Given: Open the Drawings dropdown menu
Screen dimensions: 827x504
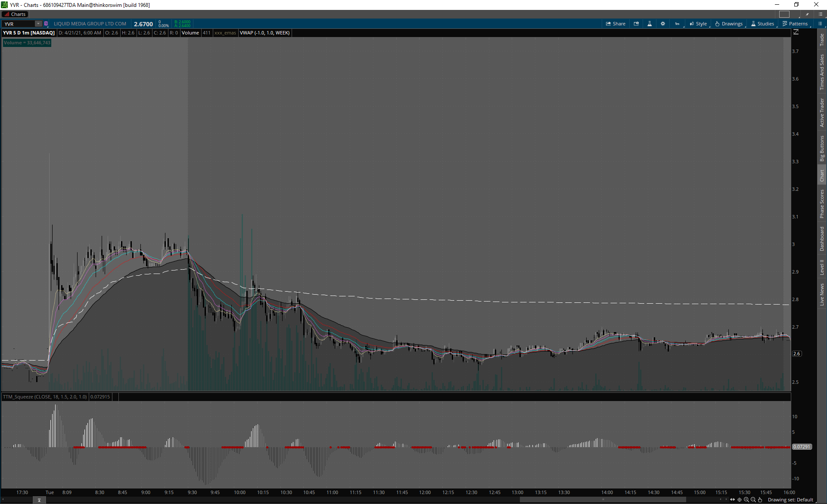Looking at the screenshot, I should point(729,24).
